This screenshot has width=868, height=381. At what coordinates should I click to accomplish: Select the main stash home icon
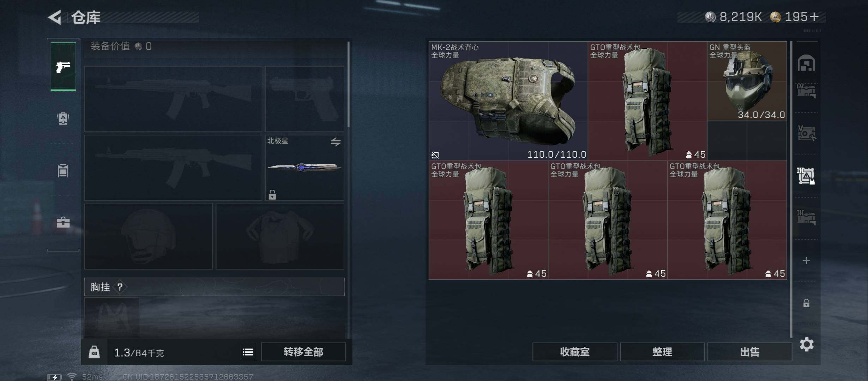[x=806, y=63]
